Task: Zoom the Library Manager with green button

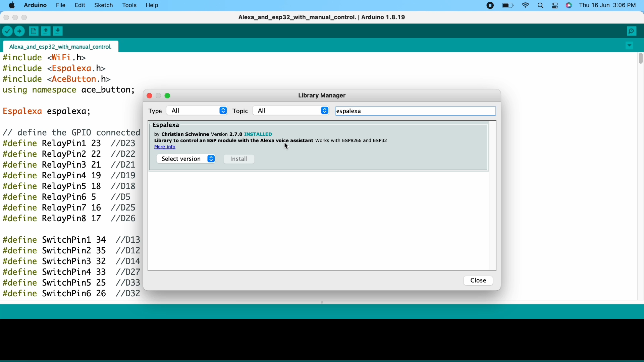Action: (168, 96)
